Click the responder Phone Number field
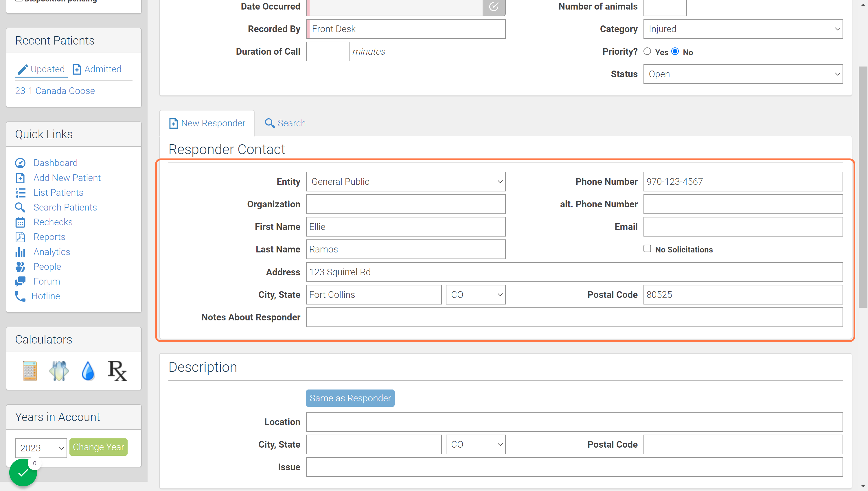Viewport: 868px width, 491px height. [743, 181]
